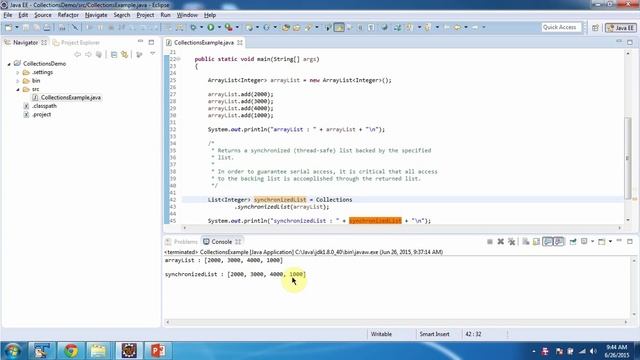This screenshot has width=640, height=360.
Task: Run the program with green Run icon
Action: point(211,27)
